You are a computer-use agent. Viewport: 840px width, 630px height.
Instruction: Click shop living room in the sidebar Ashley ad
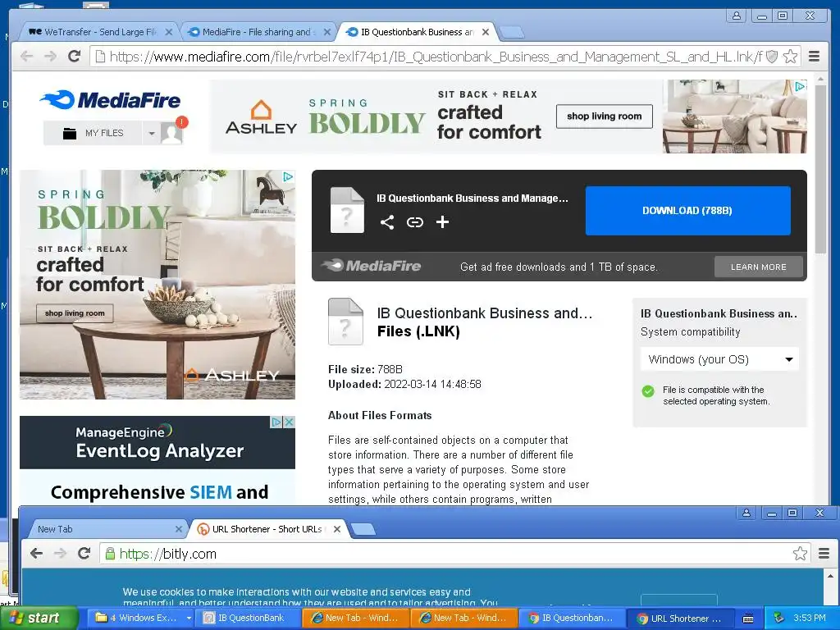click(75, 313)
